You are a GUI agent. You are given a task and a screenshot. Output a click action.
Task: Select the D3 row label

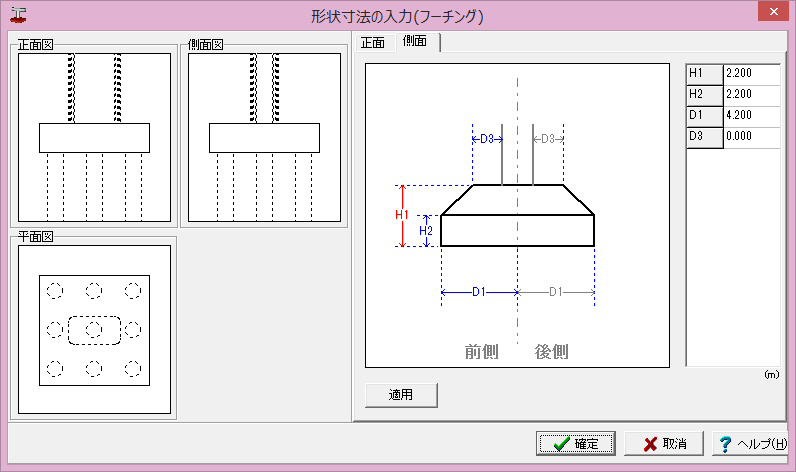point(705,137)
